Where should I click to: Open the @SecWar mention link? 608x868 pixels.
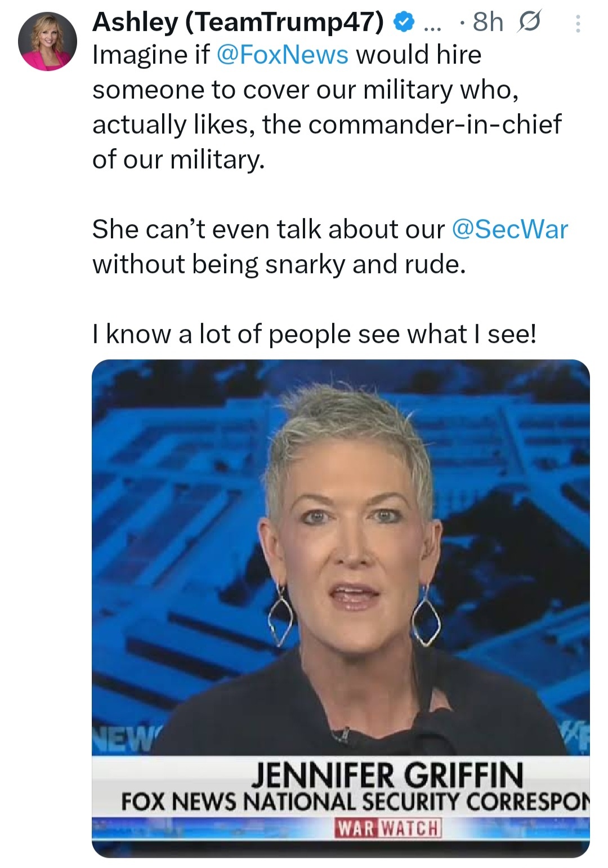[x=510, y=229]
